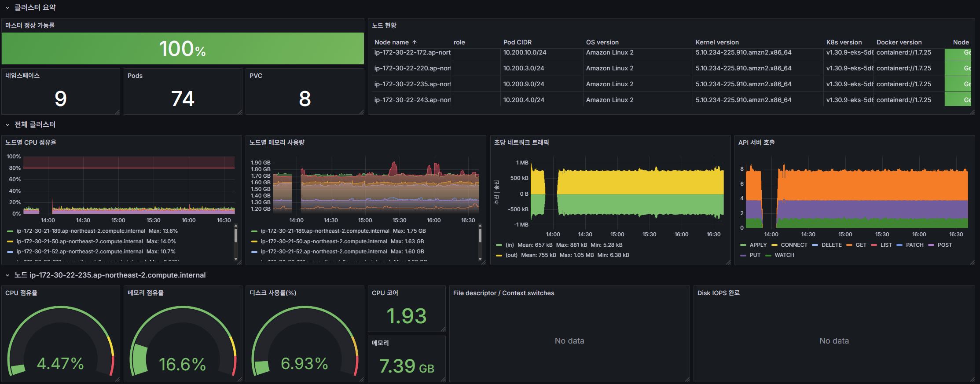Click the CPU legend scroll-up arrow
Image resolution: width=980 pixels, height=384 pixels.
click(236, 226)
